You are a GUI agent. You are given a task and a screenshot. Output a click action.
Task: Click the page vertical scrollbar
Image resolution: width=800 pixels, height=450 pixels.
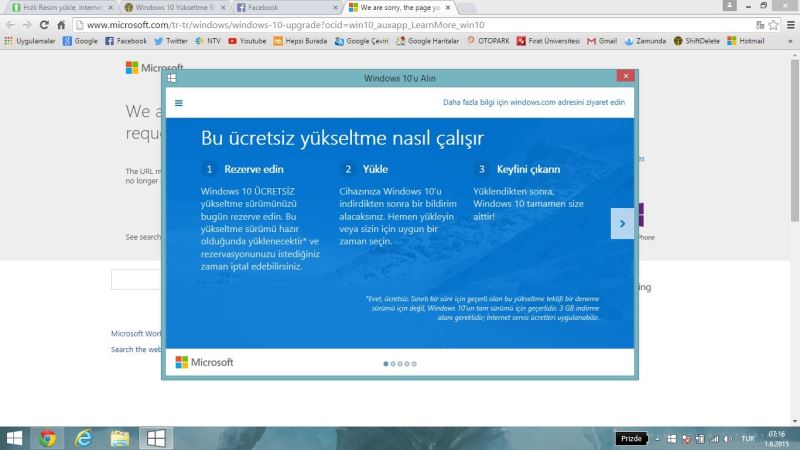coord(795,140)
